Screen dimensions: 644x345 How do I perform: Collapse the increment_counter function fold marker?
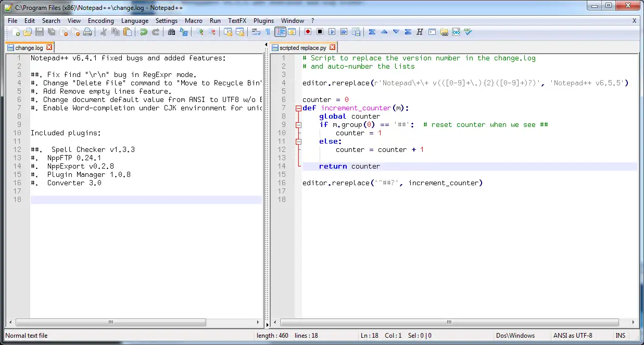[298, 108]
